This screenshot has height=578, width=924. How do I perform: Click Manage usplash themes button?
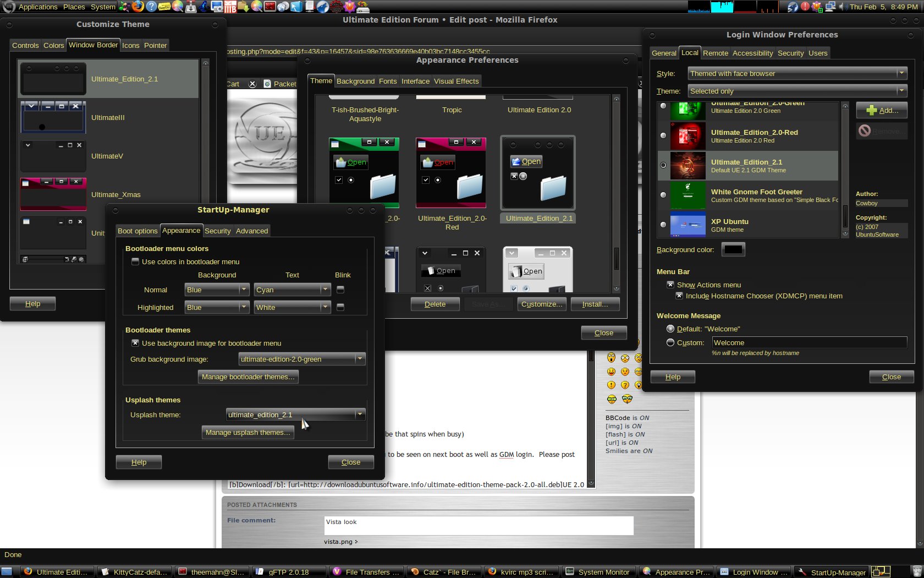[248, 432]
